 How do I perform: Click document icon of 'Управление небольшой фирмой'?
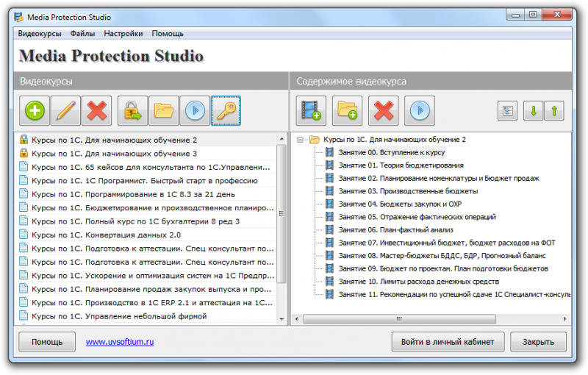(24, 316)
